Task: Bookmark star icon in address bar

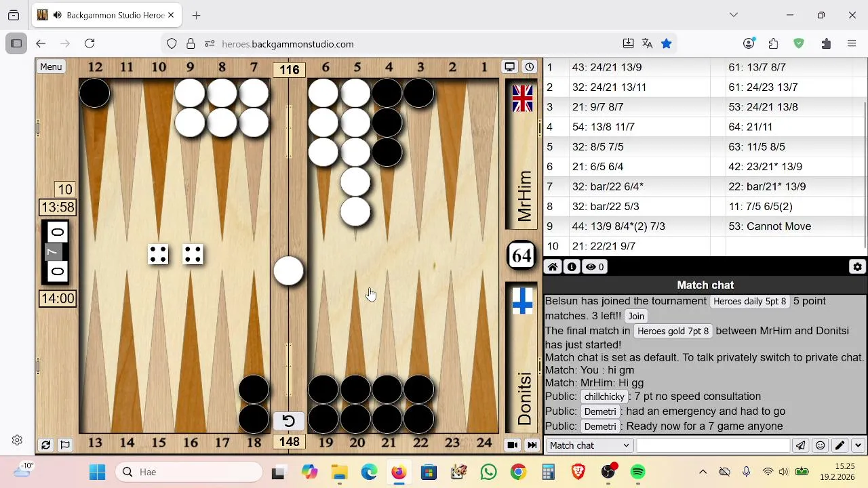Action: [666, 43]
